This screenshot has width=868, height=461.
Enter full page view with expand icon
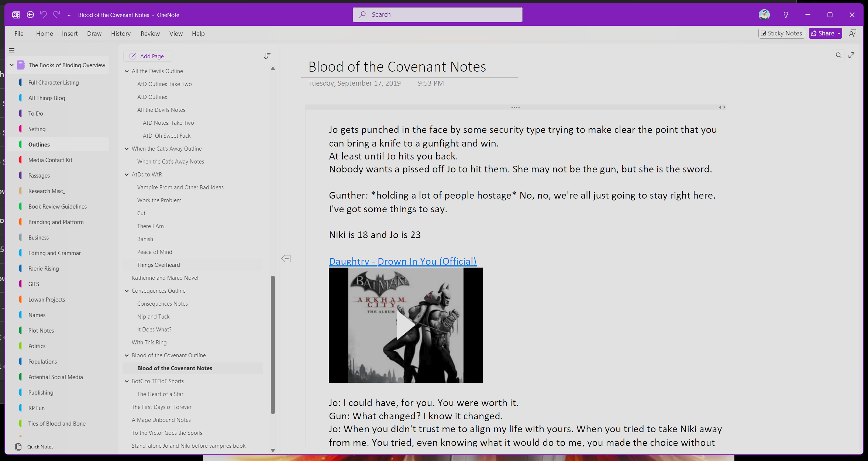click(851, 55)
